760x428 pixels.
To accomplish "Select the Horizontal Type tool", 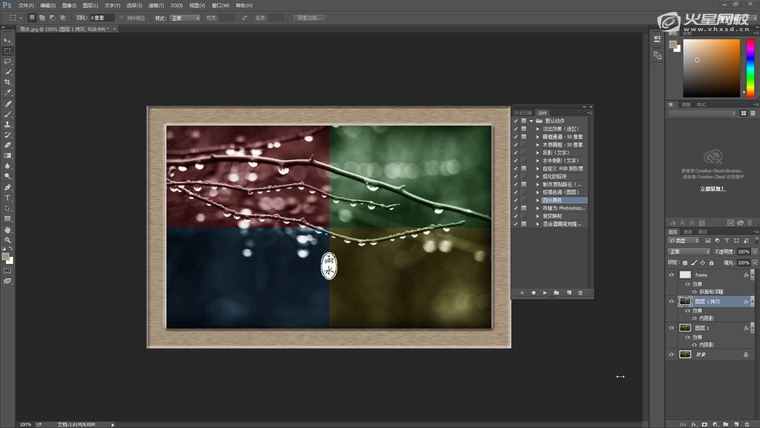I will click(8, 197).
